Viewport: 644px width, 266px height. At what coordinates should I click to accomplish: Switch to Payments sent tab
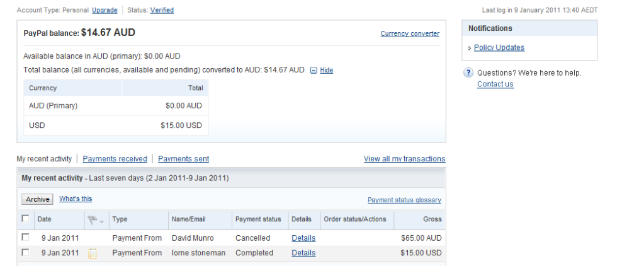[x=184, y=159]
